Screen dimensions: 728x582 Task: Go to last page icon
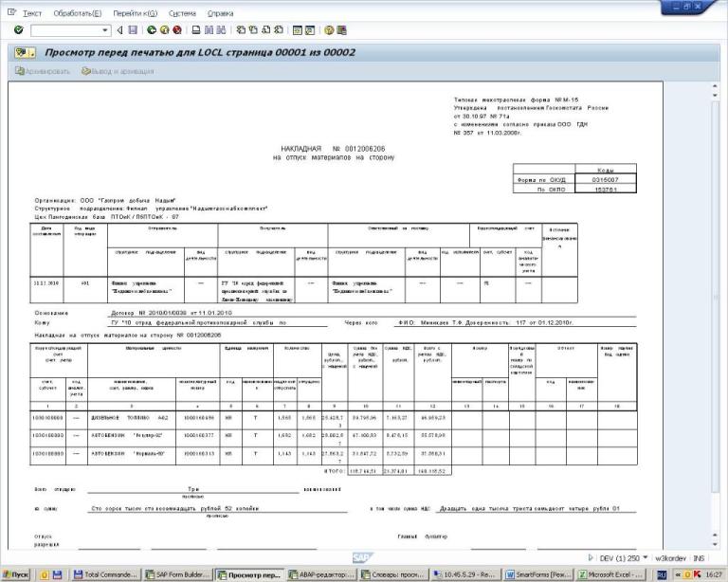[x=279, y=30]
